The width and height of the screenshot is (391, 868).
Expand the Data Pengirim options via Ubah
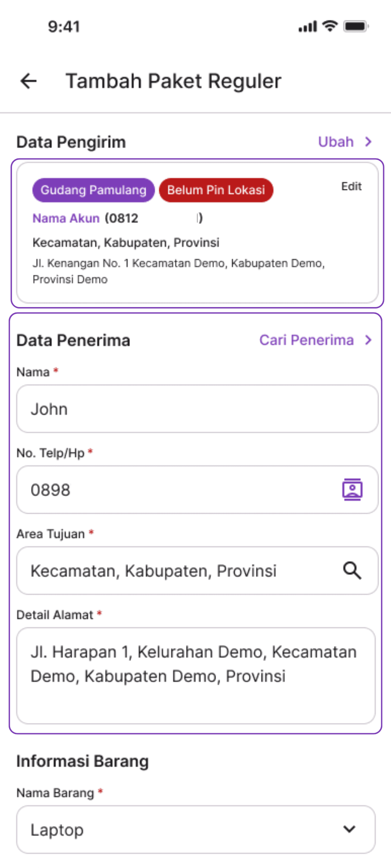pos(335,142)
